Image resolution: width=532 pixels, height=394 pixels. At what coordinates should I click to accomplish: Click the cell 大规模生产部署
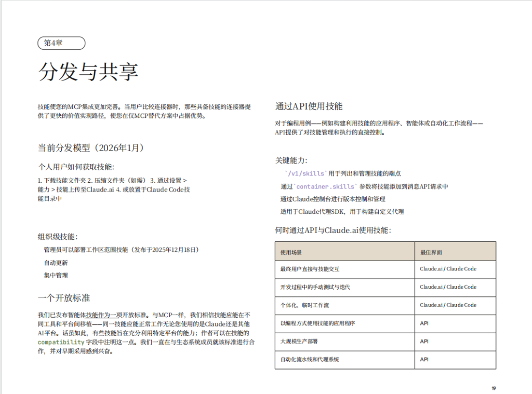tap(345, 342)
